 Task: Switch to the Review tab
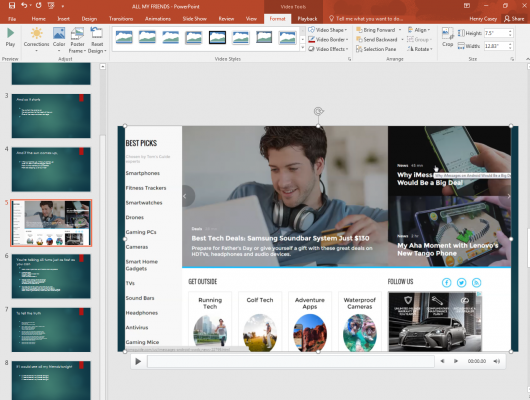coord(226,19)
